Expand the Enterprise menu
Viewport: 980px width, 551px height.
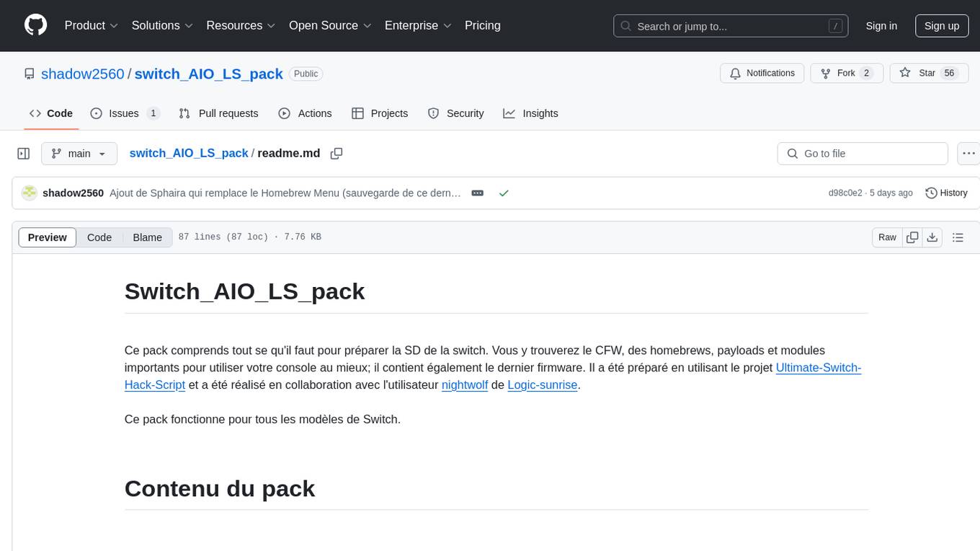coord(418,25)
